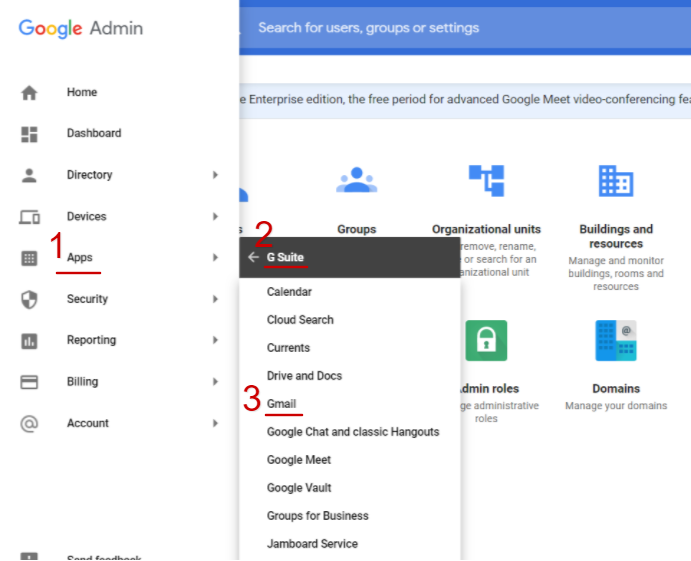Click the Account at-sign icon
The width and height of the screenshot is (691, 561).
point(29,424)
